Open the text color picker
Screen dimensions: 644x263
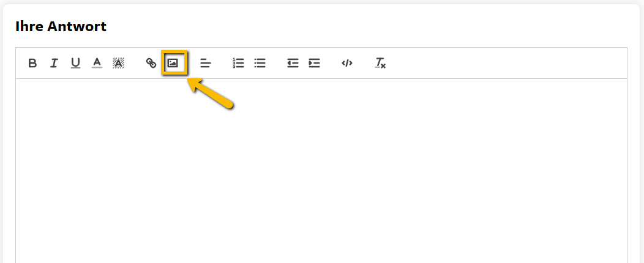coord(97,63)
